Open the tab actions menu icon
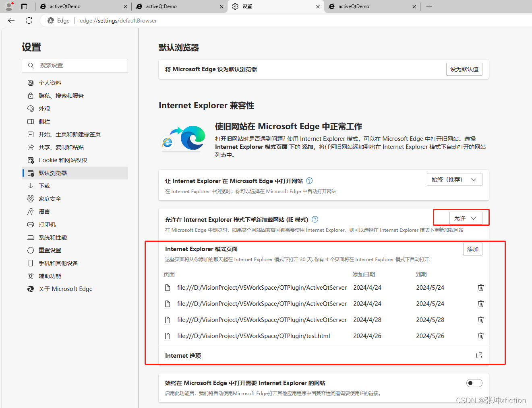Screen dimensions: 532x408 pyautogui.click(x=24, y=6)
